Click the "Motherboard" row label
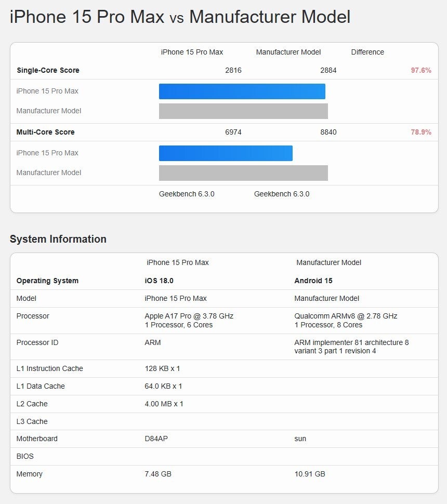This screenshot has width=447, height=504. point(37,439)
